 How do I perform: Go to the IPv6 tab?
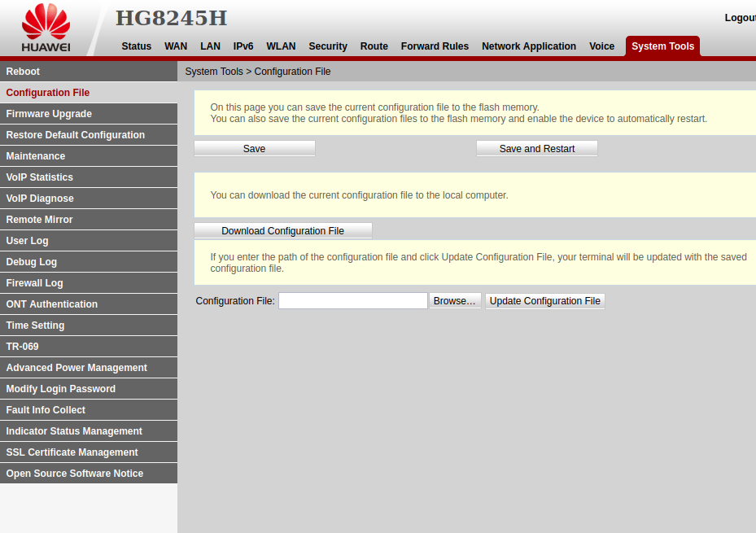click(x=243, y=46)
